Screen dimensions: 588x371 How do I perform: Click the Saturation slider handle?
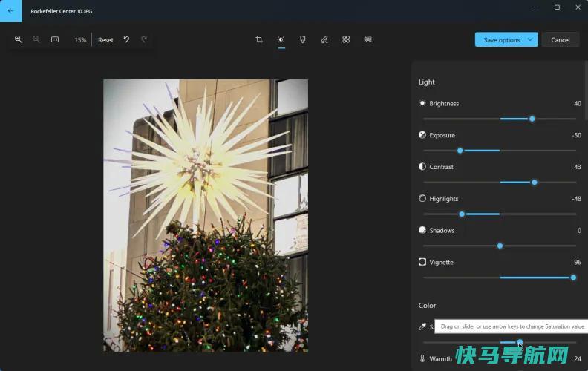click(520, 342)
